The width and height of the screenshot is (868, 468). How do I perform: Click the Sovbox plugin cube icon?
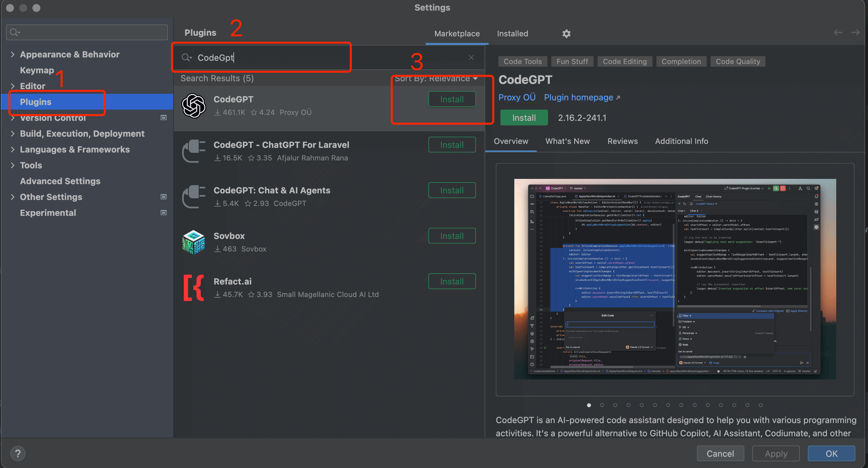(x=194, y=242)
